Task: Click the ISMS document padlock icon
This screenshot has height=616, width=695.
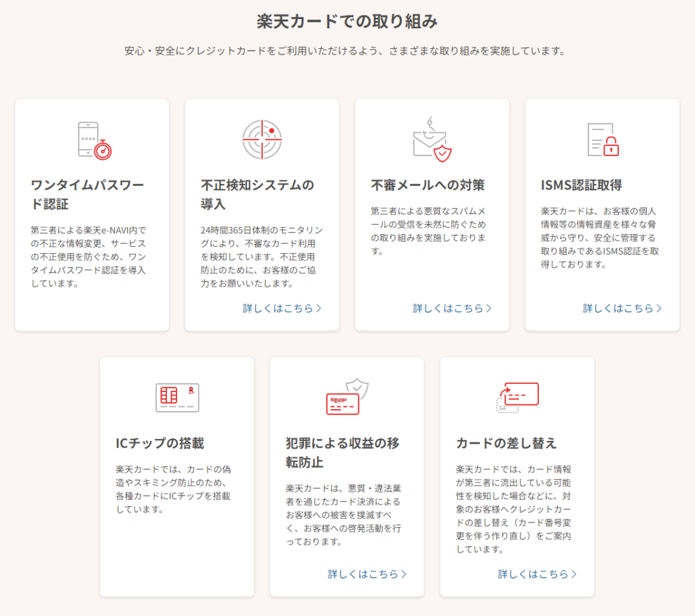Action: pos(603,140)
